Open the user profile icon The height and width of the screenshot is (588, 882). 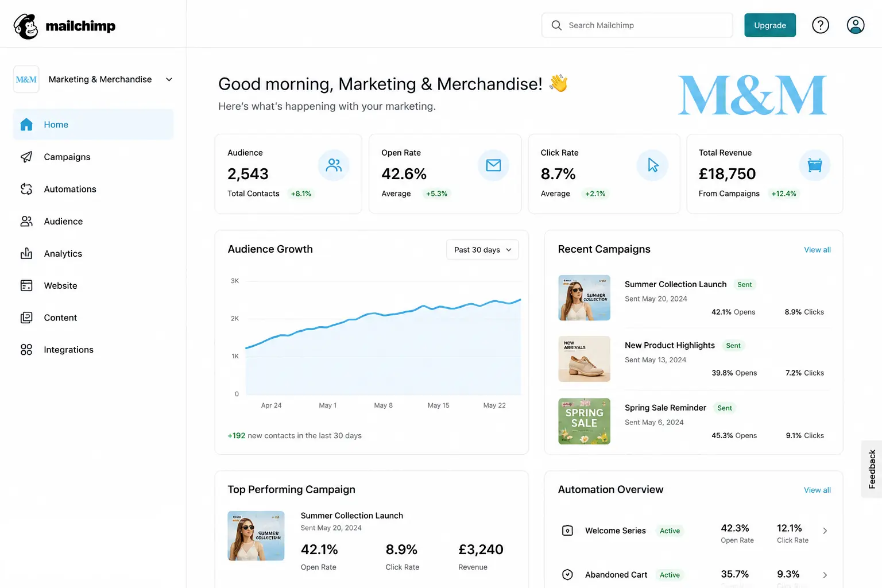click(856, 25)
